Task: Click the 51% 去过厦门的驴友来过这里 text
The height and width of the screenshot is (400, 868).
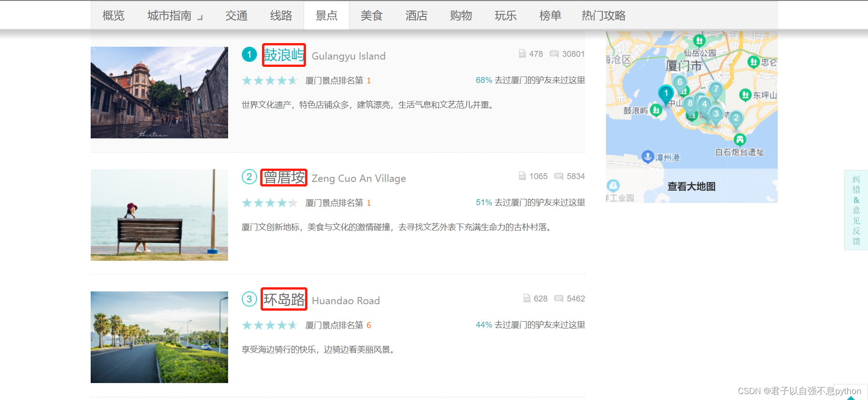Action: 530,203
